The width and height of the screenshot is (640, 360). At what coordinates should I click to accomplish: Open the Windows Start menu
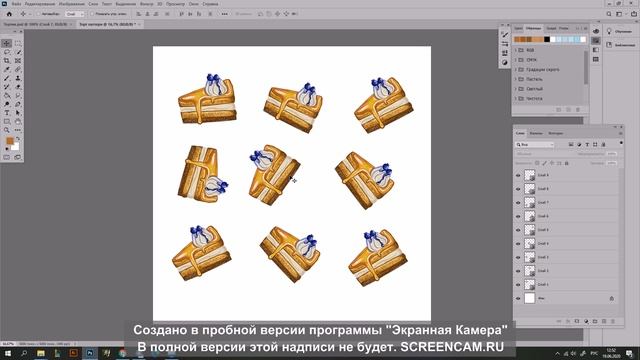pyautogui.click(x=8, y=353)
